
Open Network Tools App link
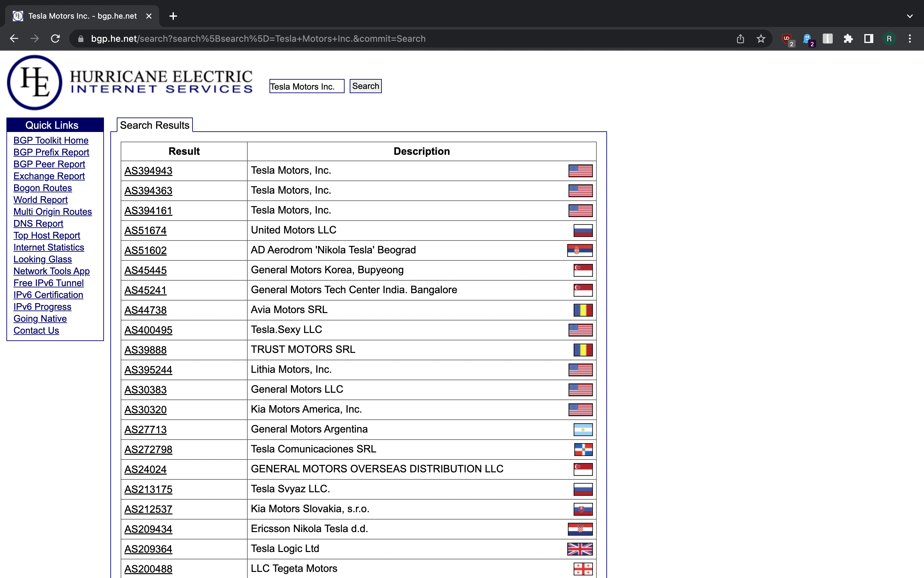click(x=52, y=271)
